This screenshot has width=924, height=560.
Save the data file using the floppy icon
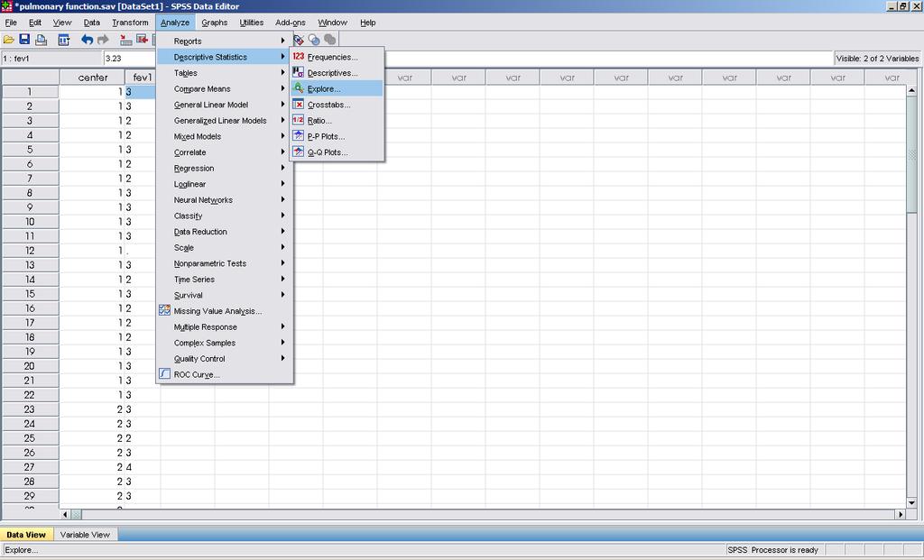point(24,40)
